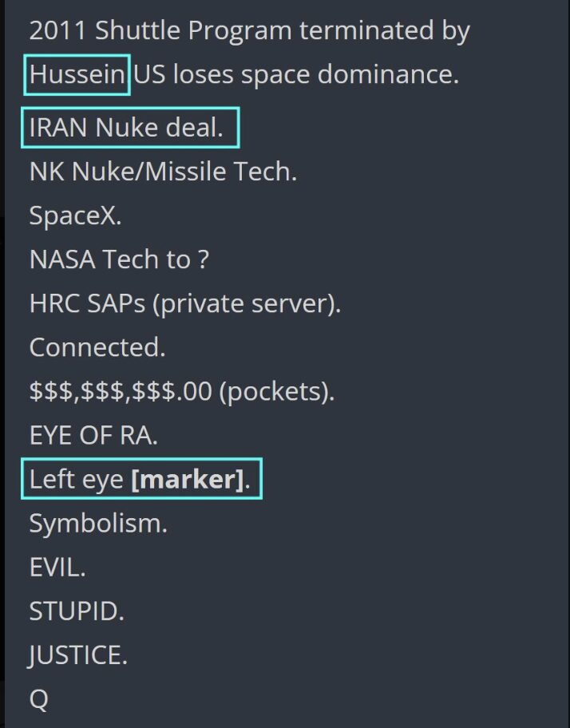This screenshot has width=570, height=728.
Task: Click the "$$$,$$$,$$$.00" amount text
Action: point(119,392)
